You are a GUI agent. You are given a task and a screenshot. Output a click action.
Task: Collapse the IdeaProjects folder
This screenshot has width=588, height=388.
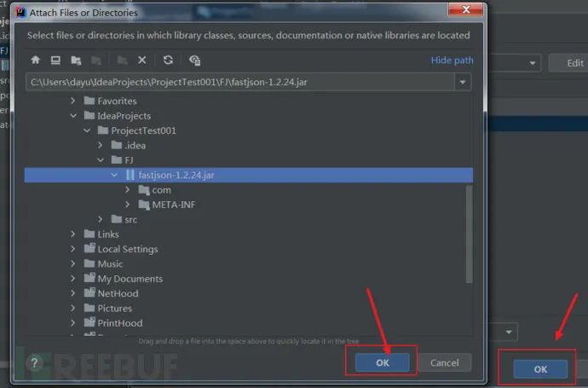coord(73,116)
